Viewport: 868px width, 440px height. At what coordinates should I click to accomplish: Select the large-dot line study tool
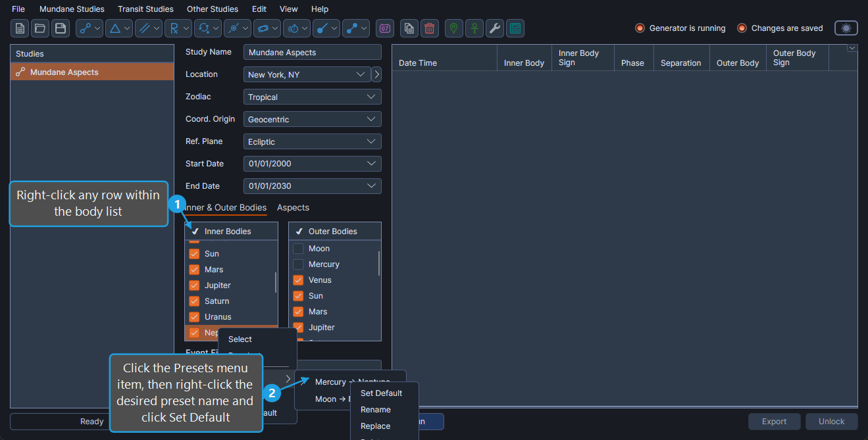[326, 28]
